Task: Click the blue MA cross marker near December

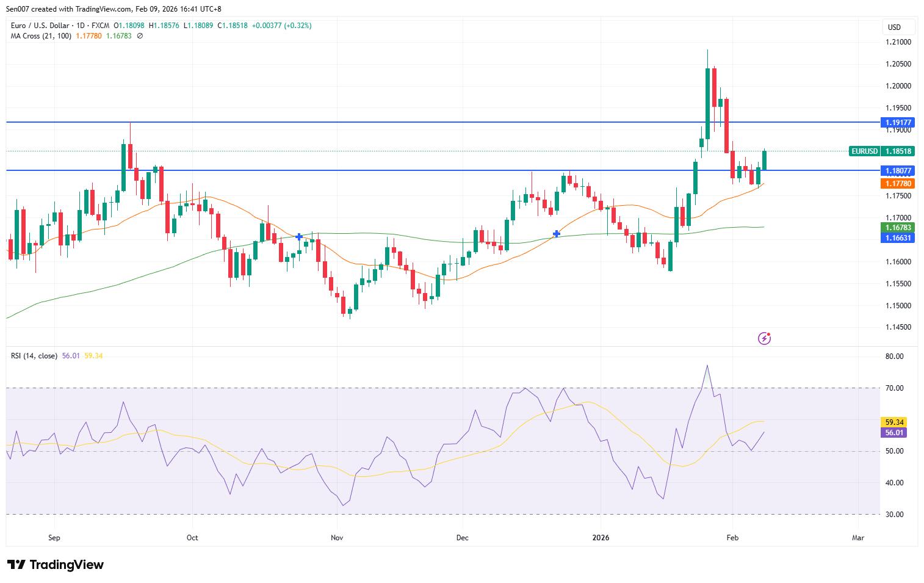Action: coord(556,234)
